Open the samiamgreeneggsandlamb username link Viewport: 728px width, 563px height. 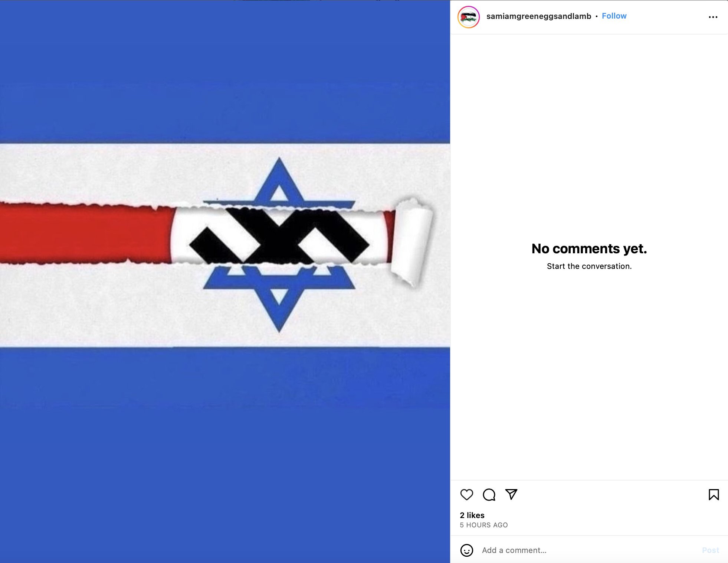pyautogui.click(x=538, y=16)
